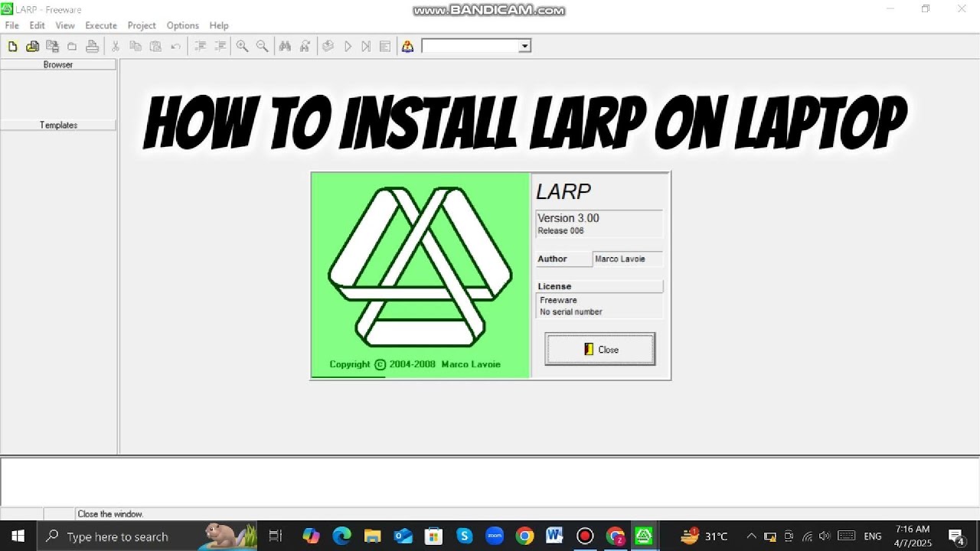980x551 pixels.
Task: Click the Close file toolbar icon
Action: 72,47
